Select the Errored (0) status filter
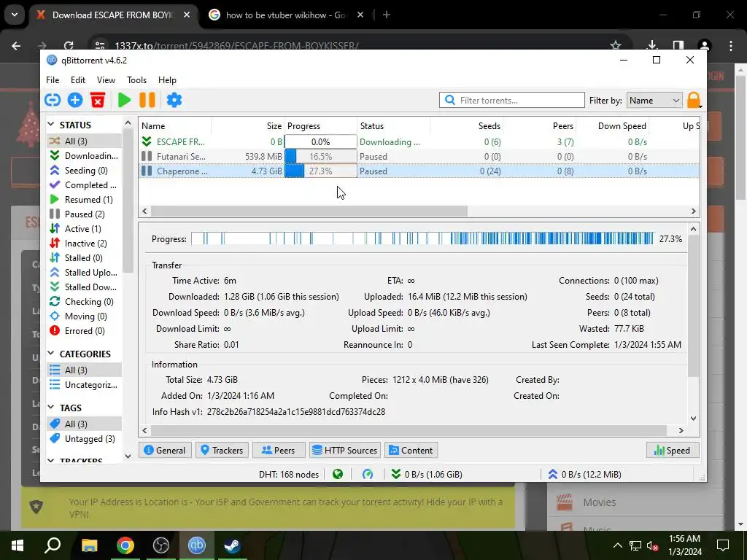Viewport: 747px width, 560px height. coord(85,331)
